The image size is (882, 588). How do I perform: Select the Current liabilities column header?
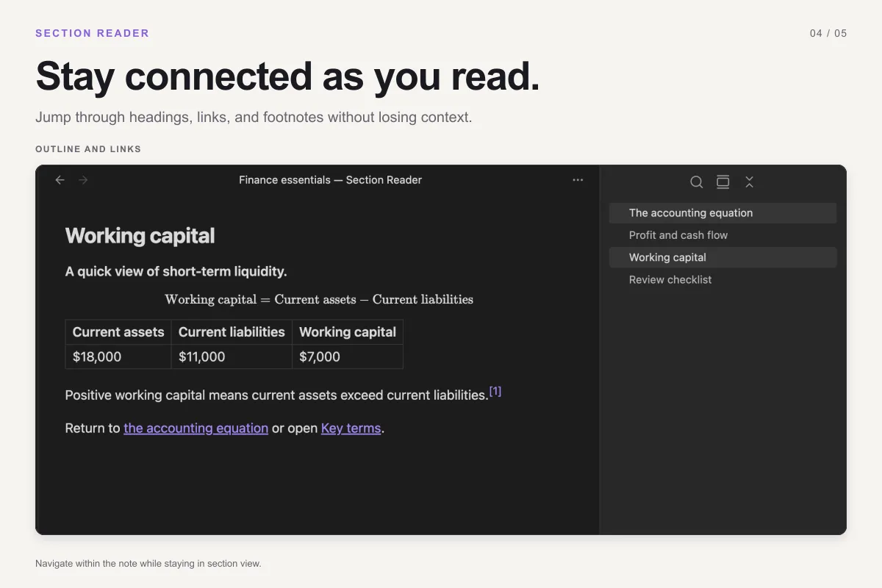232,332
